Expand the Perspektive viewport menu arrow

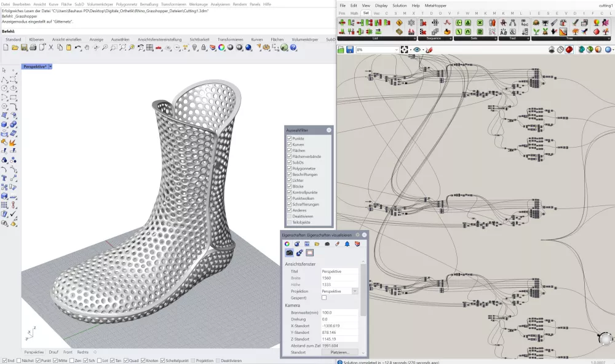50,66
